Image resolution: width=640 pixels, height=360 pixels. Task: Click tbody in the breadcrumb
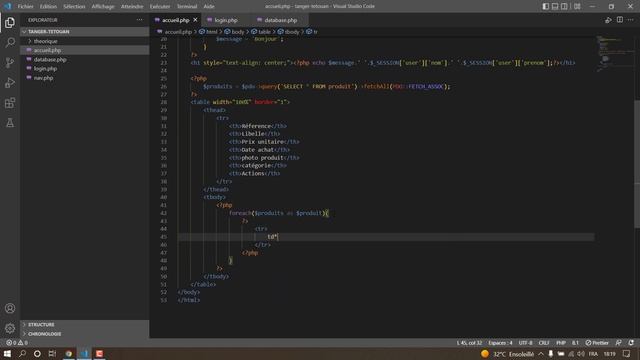292,31
